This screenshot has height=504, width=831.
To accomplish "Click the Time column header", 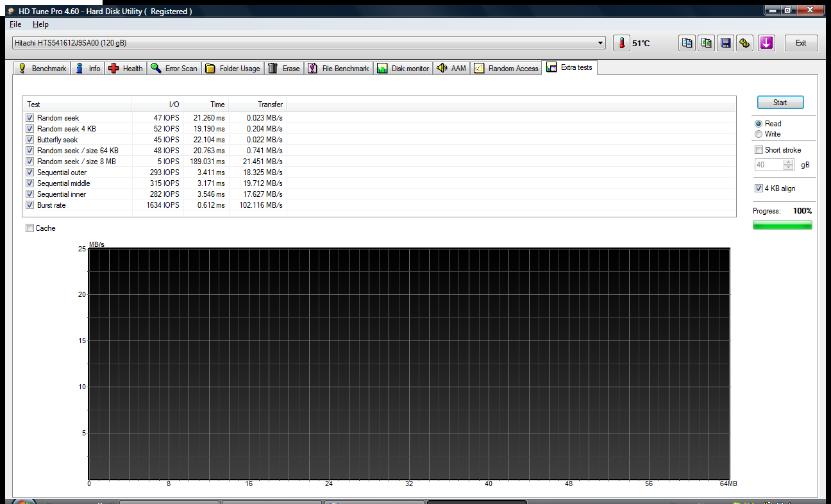I will pyautogui.click(x=206, y=105).
